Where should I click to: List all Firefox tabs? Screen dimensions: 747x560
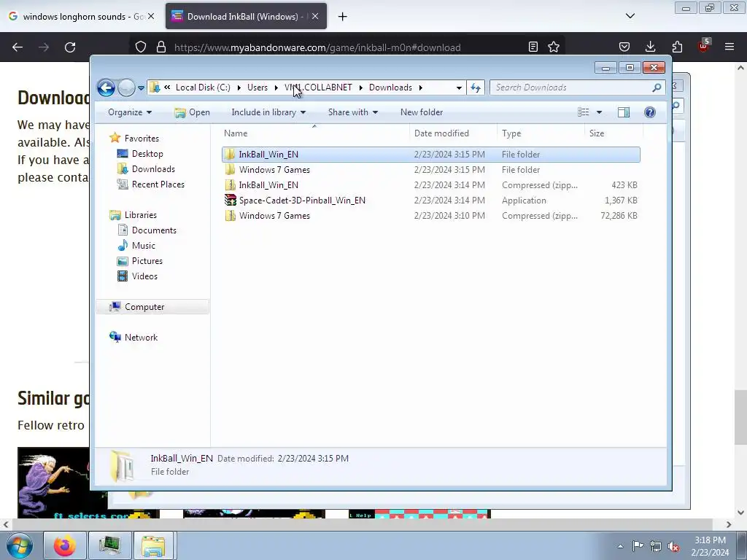point(630,16)
